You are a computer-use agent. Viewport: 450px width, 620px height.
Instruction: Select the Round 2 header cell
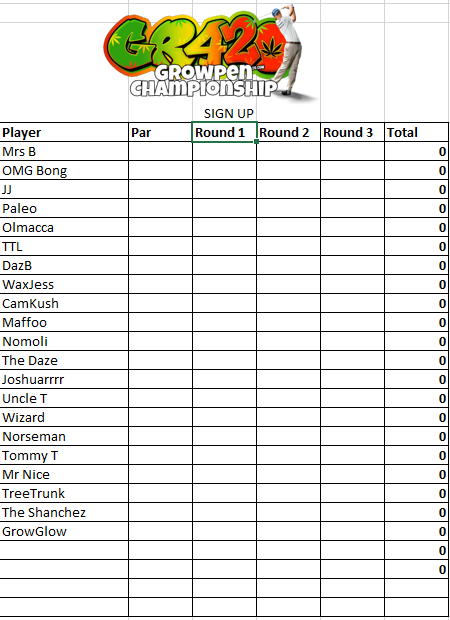pos(288,132)
